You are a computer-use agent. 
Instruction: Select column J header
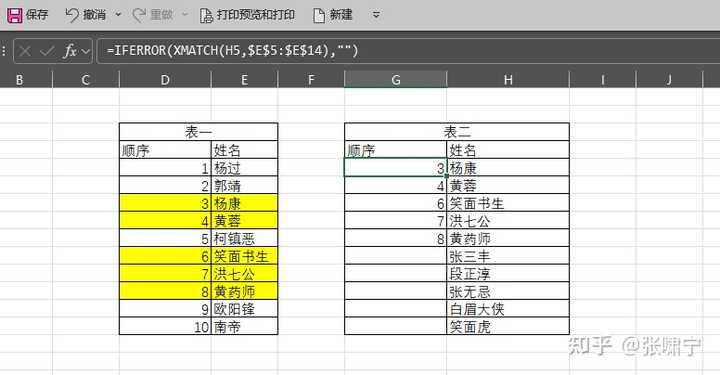669,80
